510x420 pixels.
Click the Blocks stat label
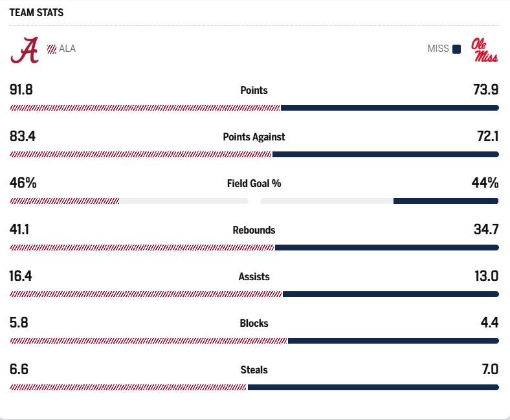[254, 324]
